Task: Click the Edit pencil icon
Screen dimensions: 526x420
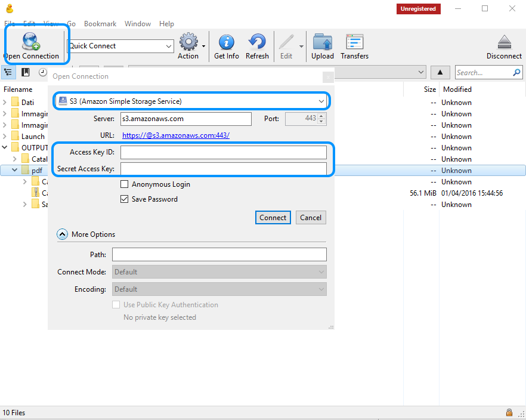Action: click(x=286, y=42)
